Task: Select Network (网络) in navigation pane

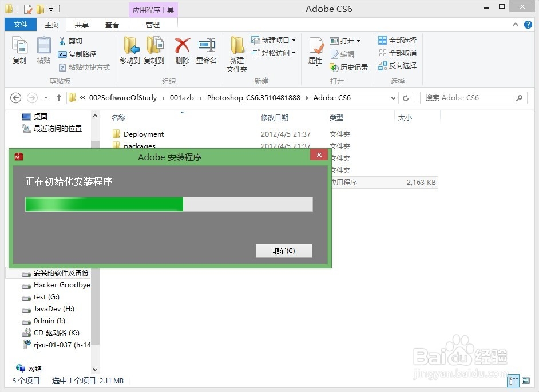Action: pos(29,369)
